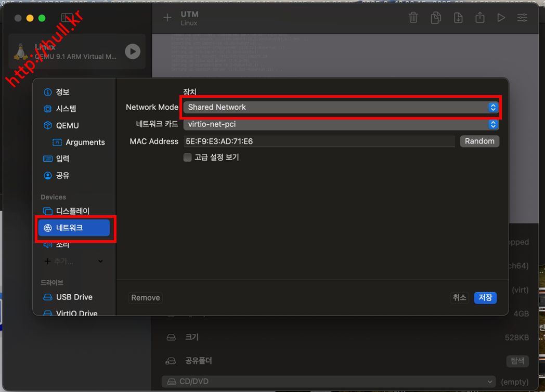Open 네트워크 카드 virtio-net-pci dropdown
545x392 pixels.
(341, 124)
